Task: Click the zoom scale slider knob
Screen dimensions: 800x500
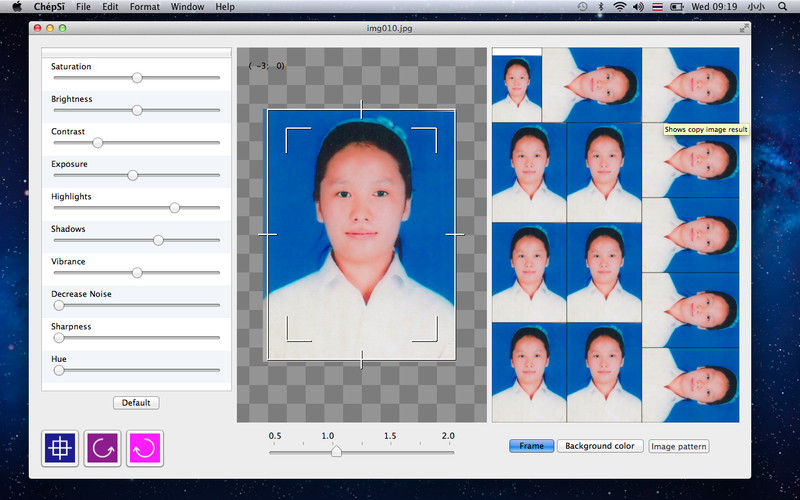Action: (x=336, y=452)
